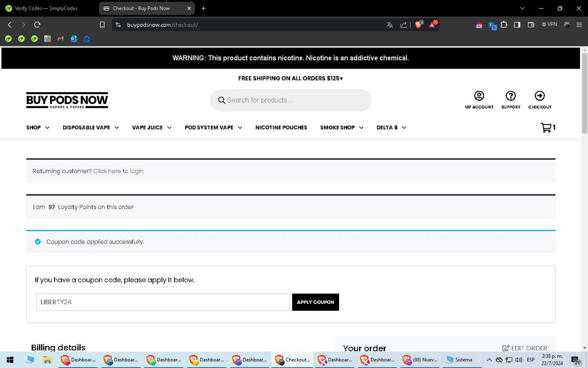Screen dimensions: 588x368
Task: Click the ESP language indicator
Action: [x=531, y=360]
